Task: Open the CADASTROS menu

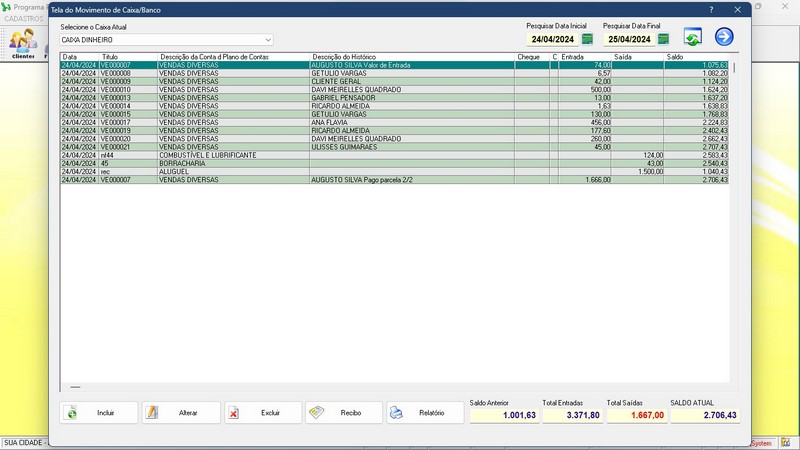Action: pos(24,18)
